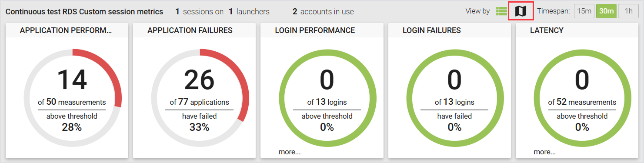Click the 28% percentage label
Image resolution: width=644 pixels, height=163 pixels.
click(72, 127)
